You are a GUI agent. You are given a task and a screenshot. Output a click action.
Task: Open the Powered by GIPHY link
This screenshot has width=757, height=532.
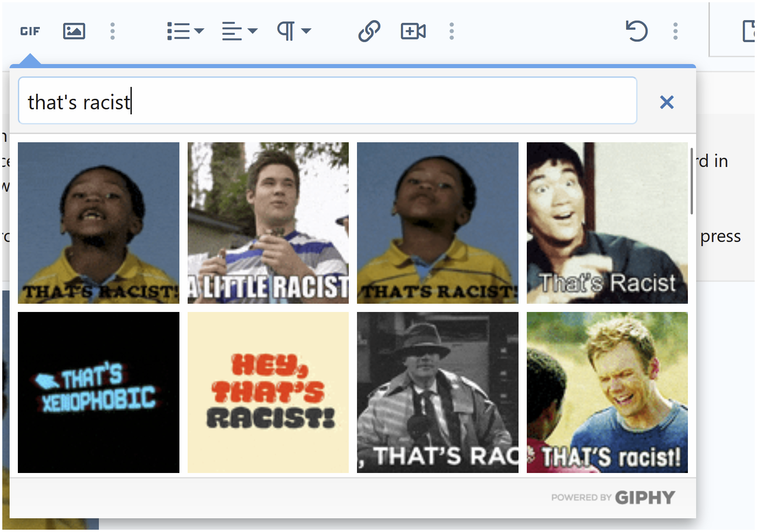(x=613, y=497)
